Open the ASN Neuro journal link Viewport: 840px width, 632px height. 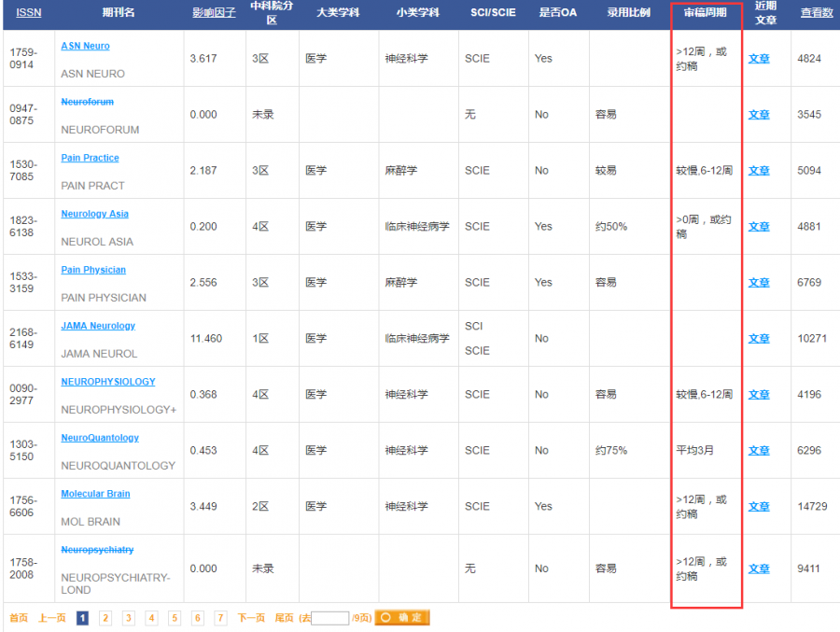click(x=85, y=46)
